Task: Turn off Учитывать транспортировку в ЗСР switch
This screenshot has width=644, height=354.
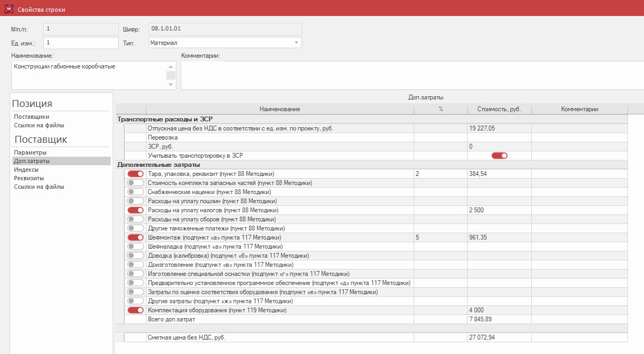Action: [x=499, y=156]
